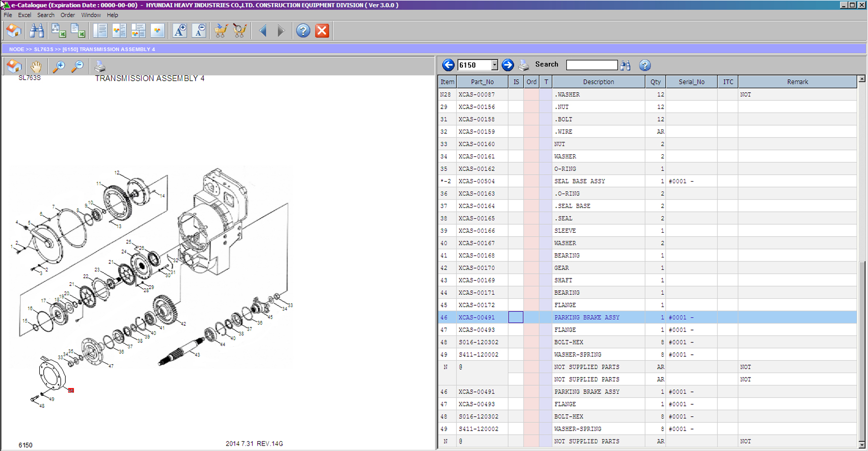Screen dimensions: 868x451
Task: Tick the IS cell of PARKING BRAKE ASSY row
Action: click(515, 318)
